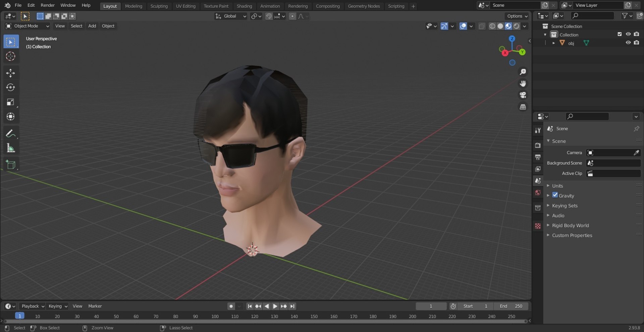Toggle snapping magnet icon
Screen dimensions: 644x332
click(269, 16)
